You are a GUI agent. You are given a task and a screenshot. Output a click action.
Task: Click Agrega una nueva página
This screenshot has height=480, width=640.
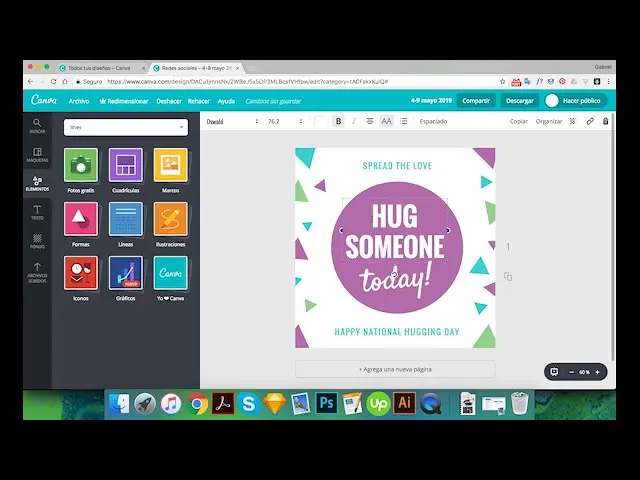pyautogui.click(x=395, y=369)
